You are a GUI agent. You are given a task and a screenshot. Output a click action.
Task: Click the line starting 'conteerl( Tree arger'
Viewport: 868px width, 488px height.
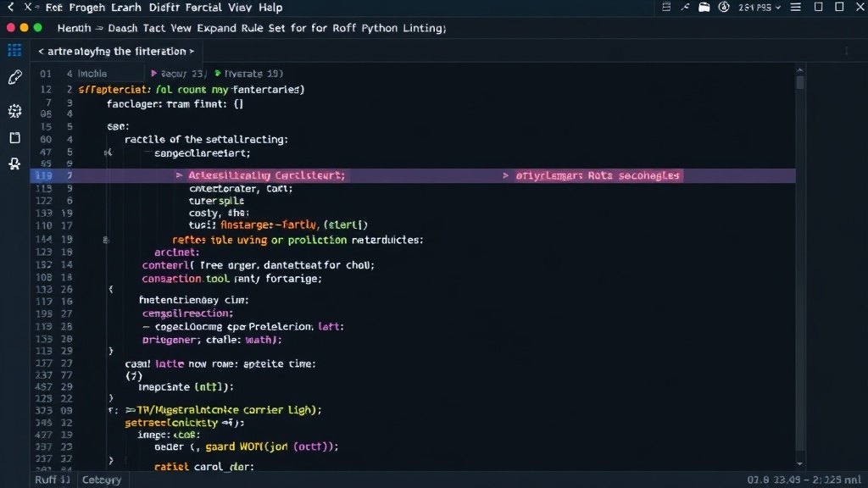tap(259, 265)
